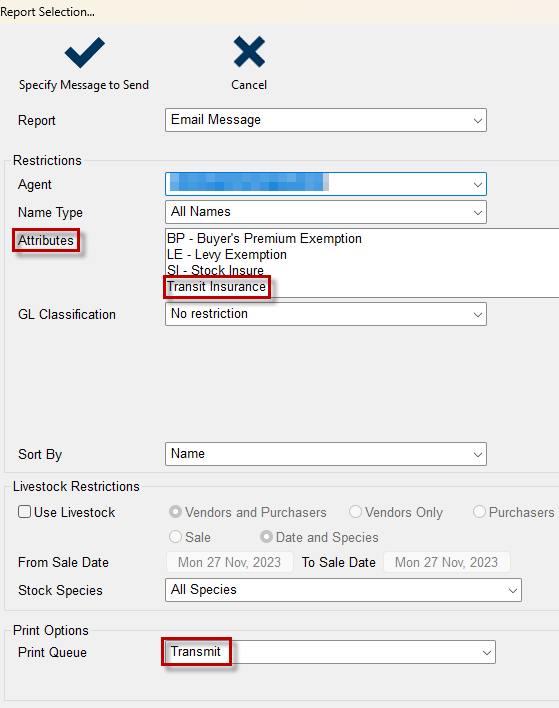Image resolution: width=559 pixels, height=708 pixels.
Task: Open the Stock Species dropdown showing All Species
Action: [343, 590]
